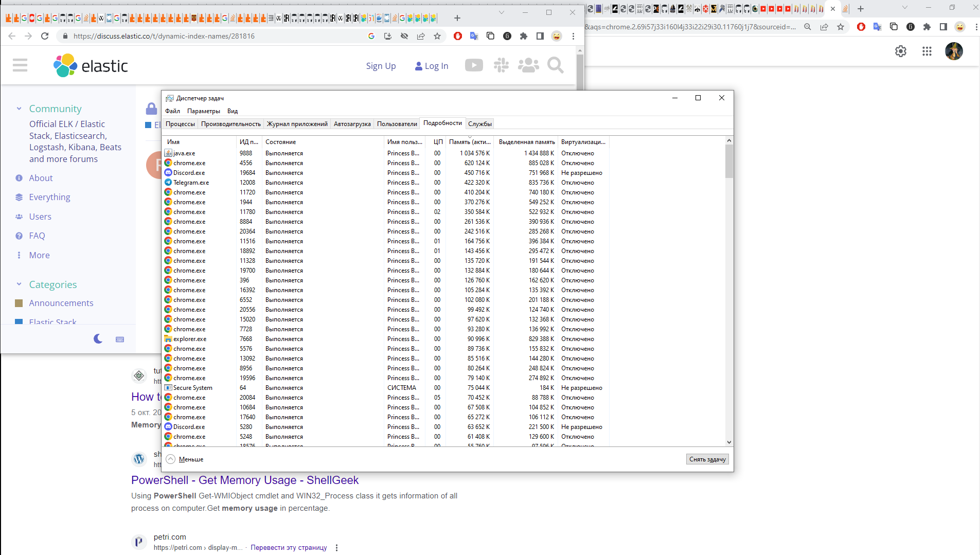Open the Elastic community groups icon

528,65
